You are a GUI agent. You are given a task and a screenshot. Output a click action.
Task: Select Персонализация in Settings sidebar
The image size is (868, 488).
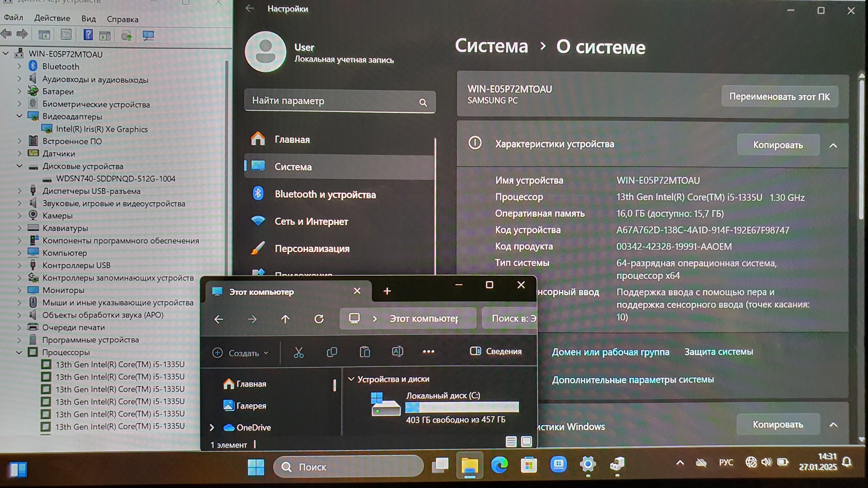coord(312,249)
